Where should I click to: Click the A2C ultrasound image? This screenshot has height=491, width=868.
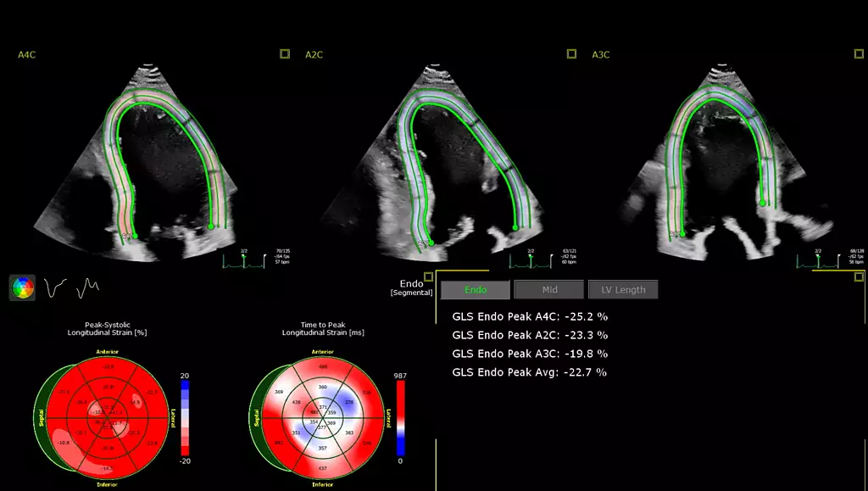tap(431, 164)
